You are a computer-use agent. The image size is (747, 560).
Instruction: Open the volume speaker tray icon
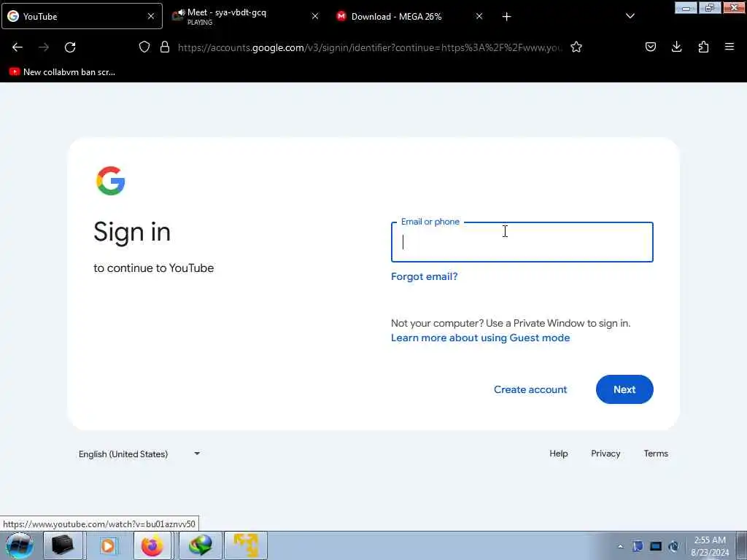click(673, 546)
